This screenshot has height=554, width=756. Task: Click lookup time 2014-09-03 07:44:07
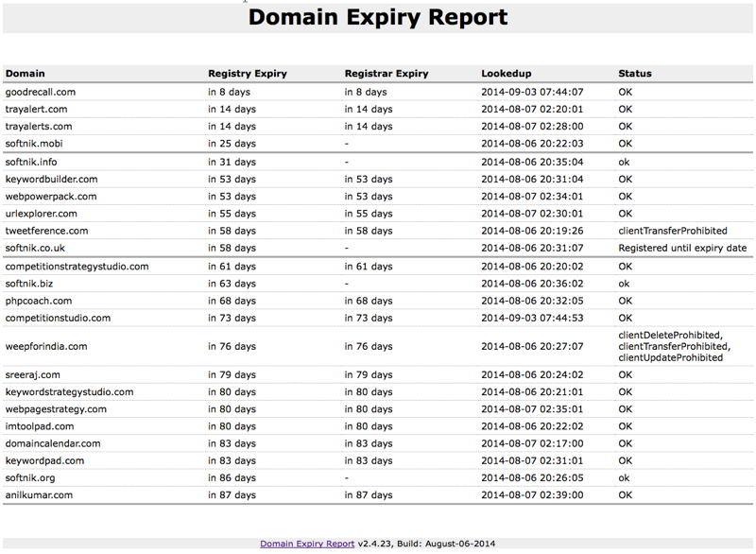(532, 92)
